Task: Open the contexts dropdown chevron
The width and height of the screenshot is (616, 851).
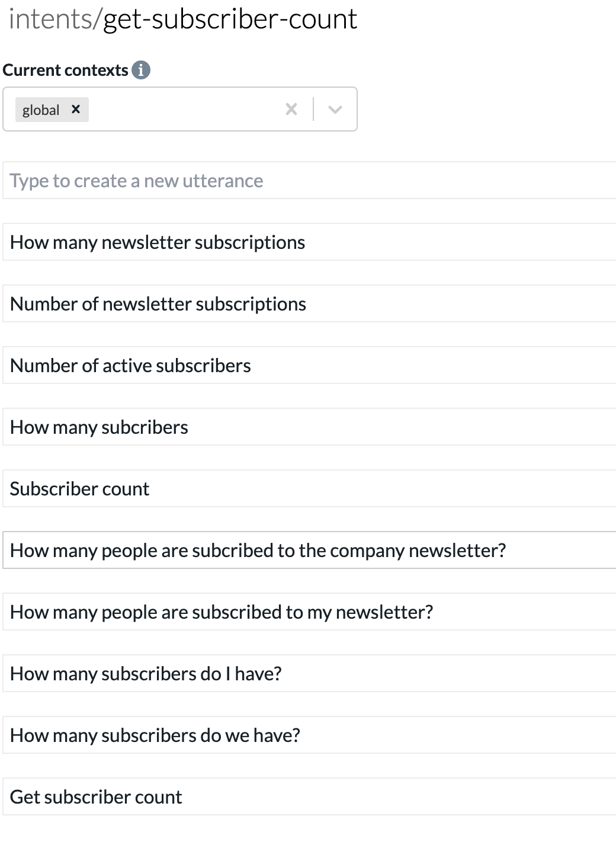Action: (335, 109)
